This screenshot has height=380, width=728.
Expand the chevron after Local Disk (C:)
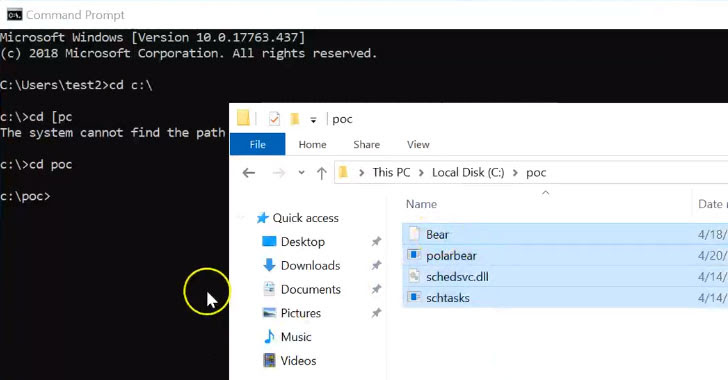pos(515,173)
